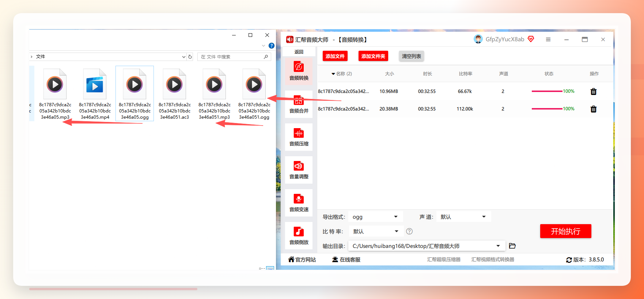Expand the Explorer address bar history dropdown
The width and height of the screenshot is (644, 299).
click(184, 57)
